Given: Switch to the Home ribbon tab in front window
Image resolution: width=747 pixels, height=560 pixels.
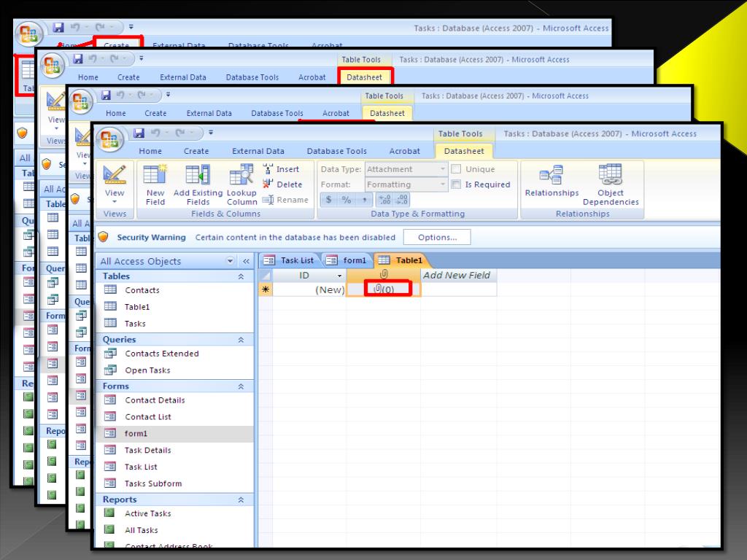Looking at the screenshot, I should [150, 151].
